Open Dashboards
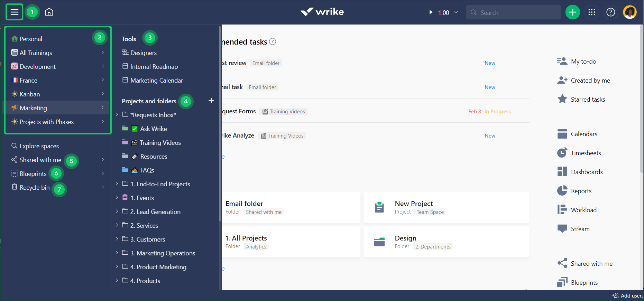Screen dimensions: 644x301 tap(580, 172)
